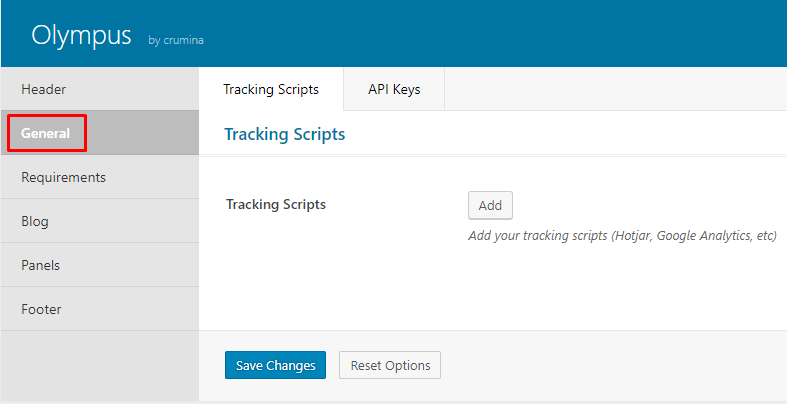The height and width of the screenshot is (404, 787).
Task: Click the blue banner right of crumina
Action: tap(495, 34)
